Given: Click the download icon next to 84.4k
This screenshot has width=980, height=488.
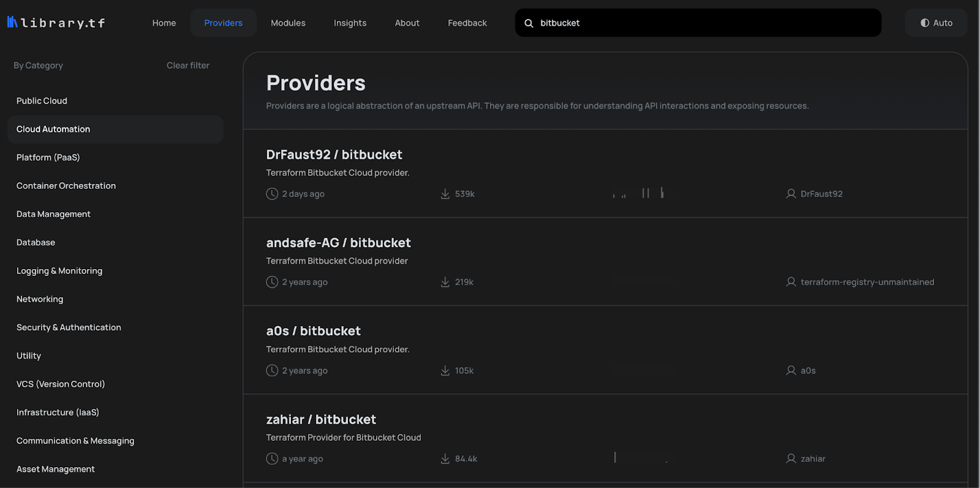Looking at the screenshot, I should [445, 459].
